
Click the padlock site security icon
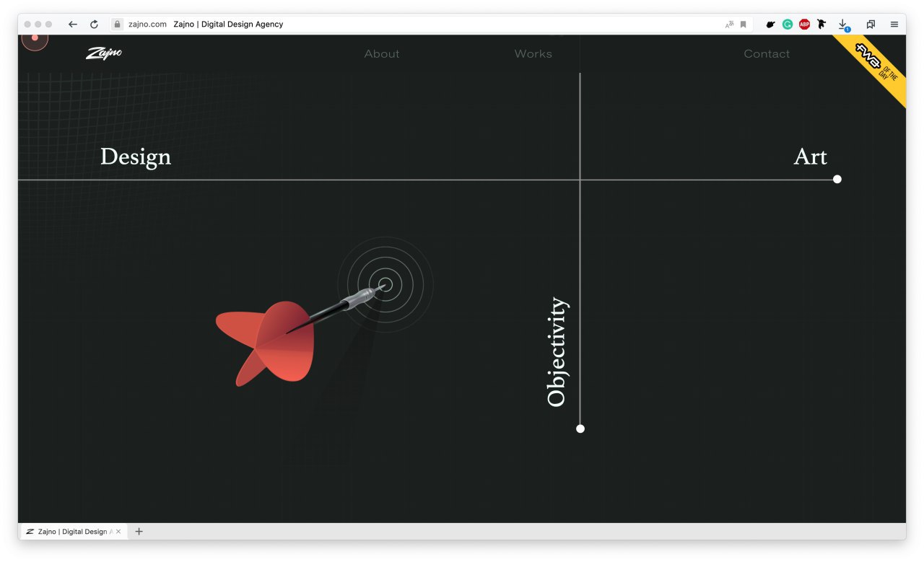[117, 24]
